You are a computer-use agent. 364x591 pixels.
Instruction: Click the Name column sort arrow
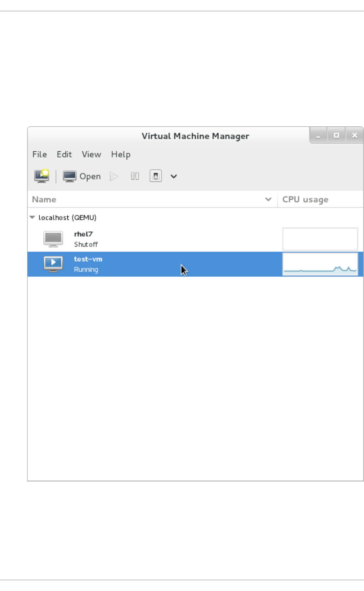click(x=268, y=199)
